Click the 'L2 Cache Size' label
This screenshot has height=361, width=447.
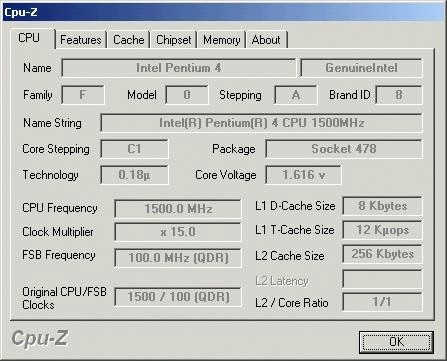[x=290, y=256]
